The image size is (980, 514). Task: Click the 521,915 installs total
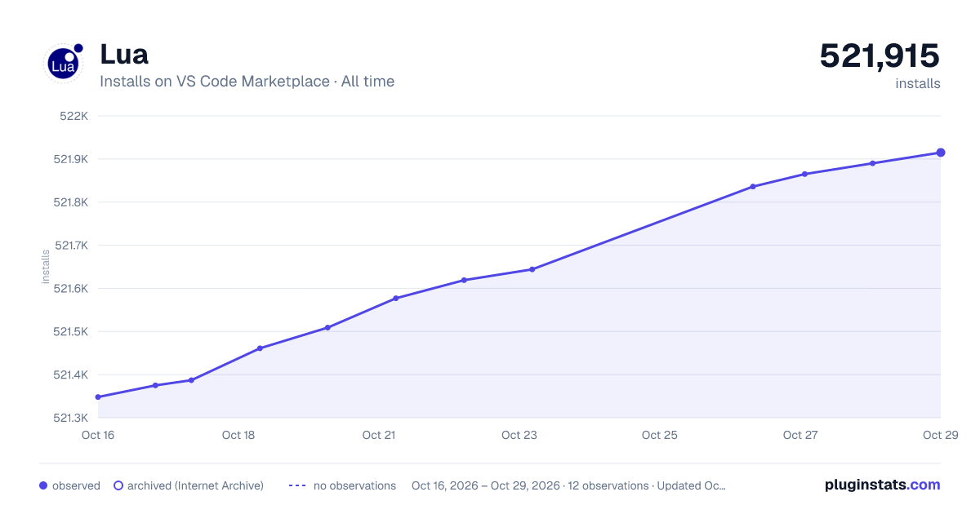(880, 56)
